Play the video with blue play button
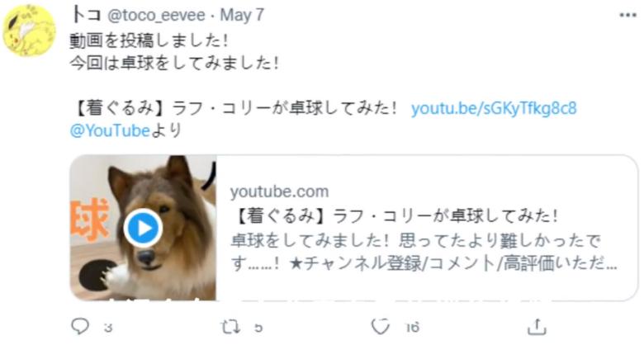644x345 pixels. 143,228
